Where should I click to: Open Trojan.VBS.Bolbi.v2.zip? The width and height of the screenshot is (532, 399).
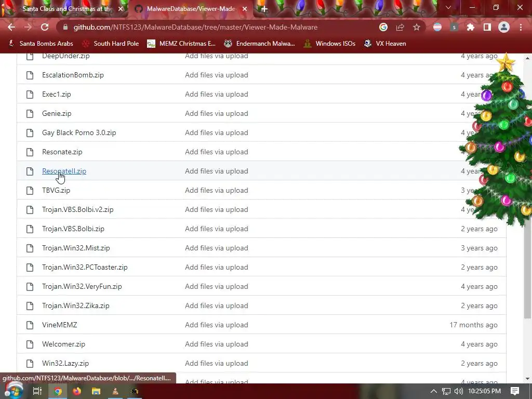(78, 210)
